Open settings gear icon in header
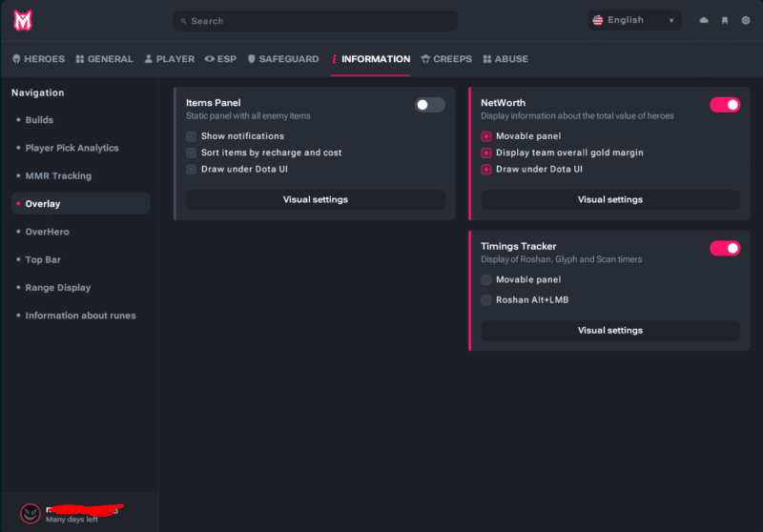This screenshot has width=763, height=532. (x=746, y=20)
